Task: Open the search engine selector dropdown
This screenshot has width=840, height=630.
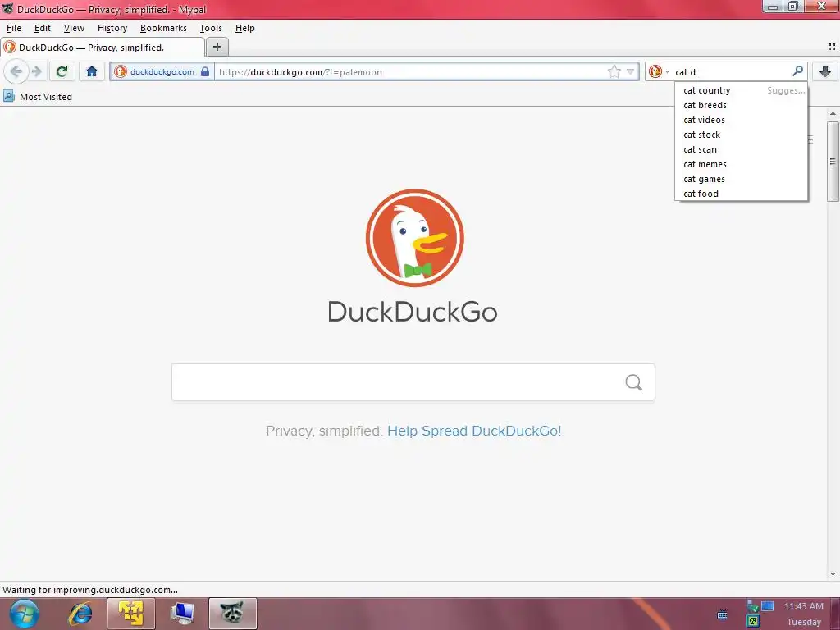Action: [659, 72]
